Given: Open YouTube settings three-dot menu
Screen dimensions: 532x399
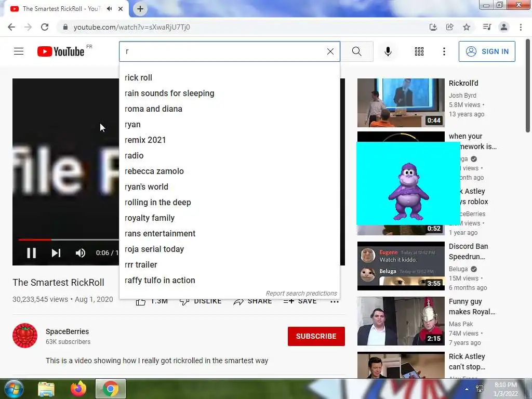Looking at the screenshot, I should tap(444, 51).
